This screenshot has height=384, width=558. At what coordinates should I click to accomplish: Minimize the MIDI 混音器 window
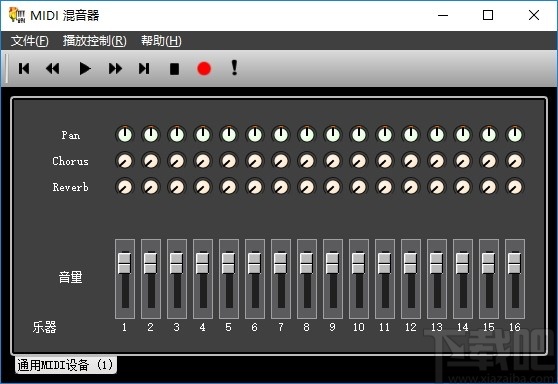tap(443, 15)
